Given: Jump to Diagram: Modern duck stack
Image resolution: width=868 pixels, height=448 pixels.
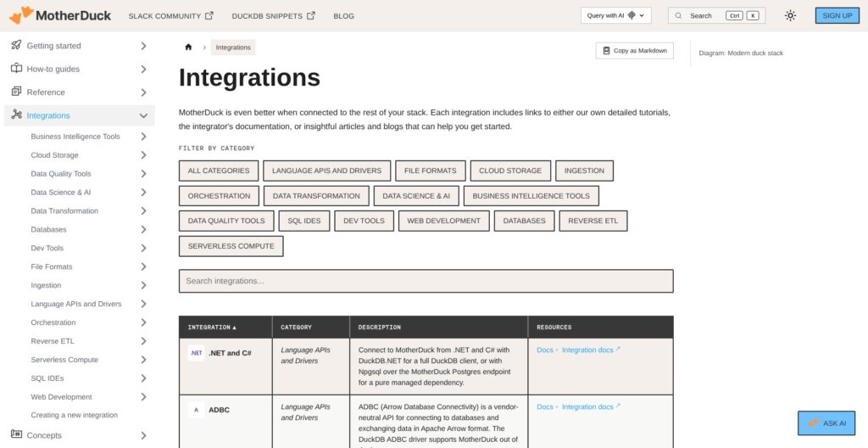Looking at the screenshot, I should 741,53.
